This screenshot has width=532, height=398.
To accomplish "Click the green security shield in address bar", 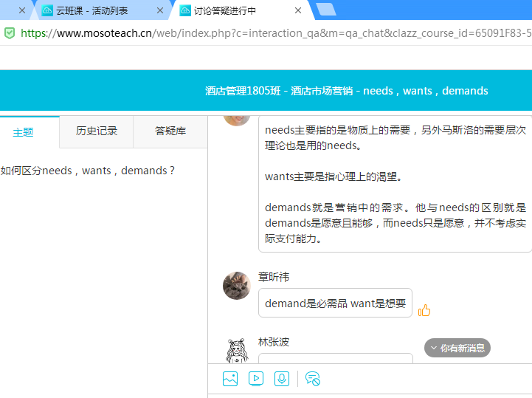I will (x=10, y=33).
